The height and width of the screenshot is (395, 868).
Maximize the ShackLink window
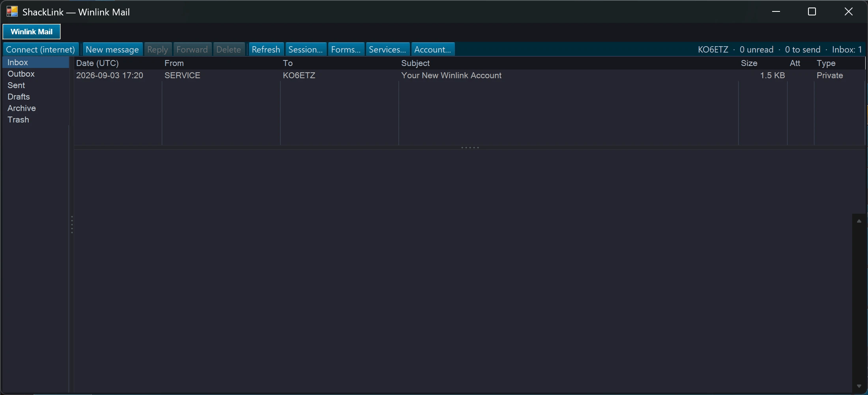coord(812,11)
